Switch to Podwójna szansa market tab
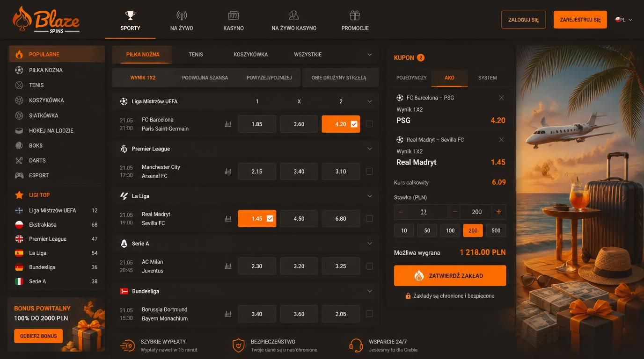The height and width of the screenshot is (359, 644). click(205, 78)
